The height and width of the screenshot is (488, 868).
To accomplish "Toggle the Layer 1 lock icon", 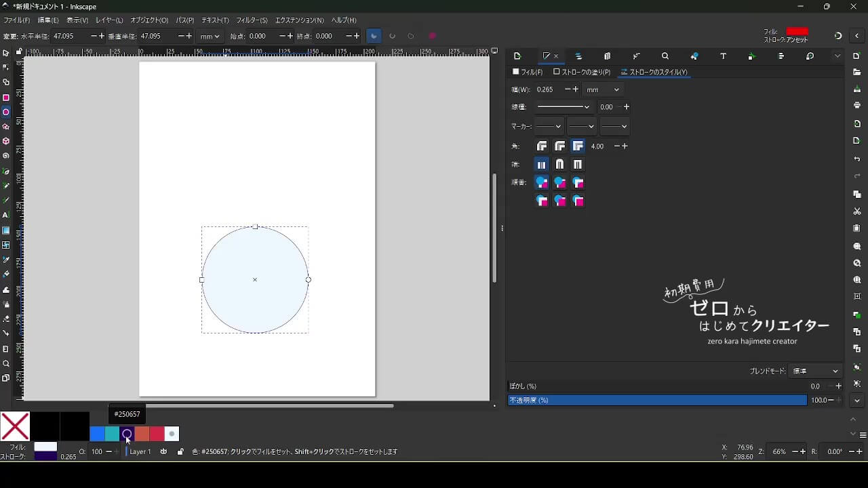I will tap(180, 451).
